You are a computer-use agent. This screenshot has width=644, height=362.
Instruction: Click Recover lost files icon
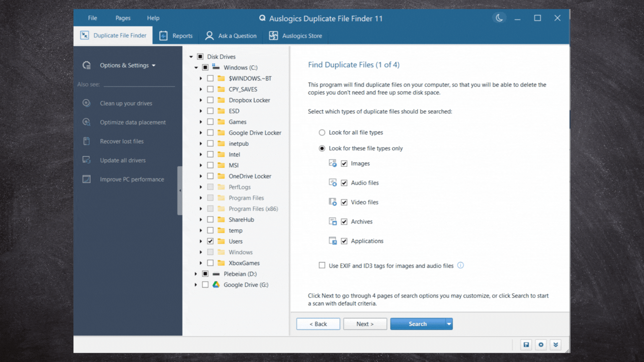click(86, 141)
